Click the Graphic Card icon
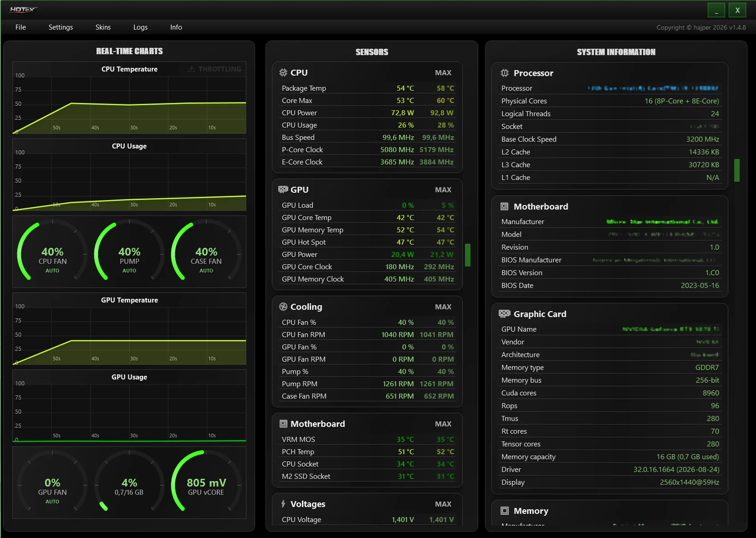The image size is (756, 538). [505, 314]
